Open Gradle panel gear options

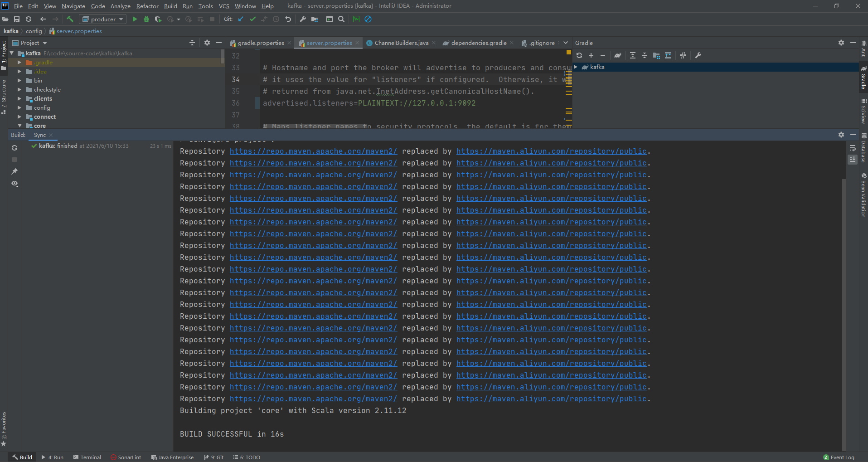coord(841,43)
